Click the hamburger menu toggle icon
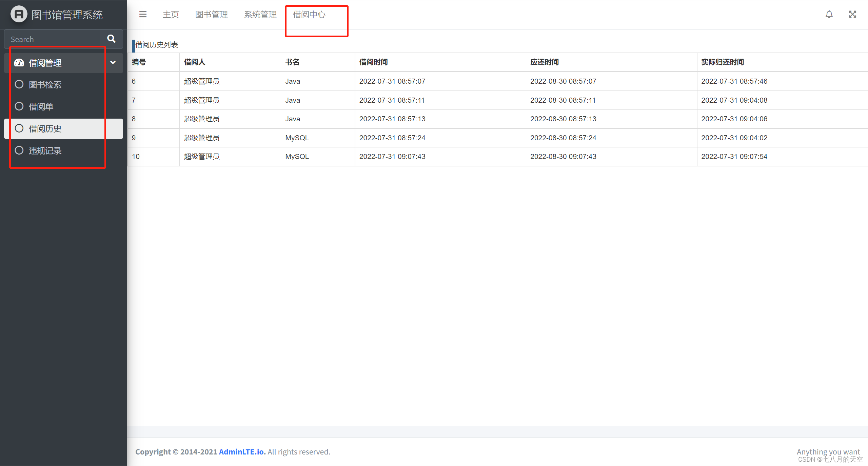Screen dimensions: 868x466 (x=143, y=14)
